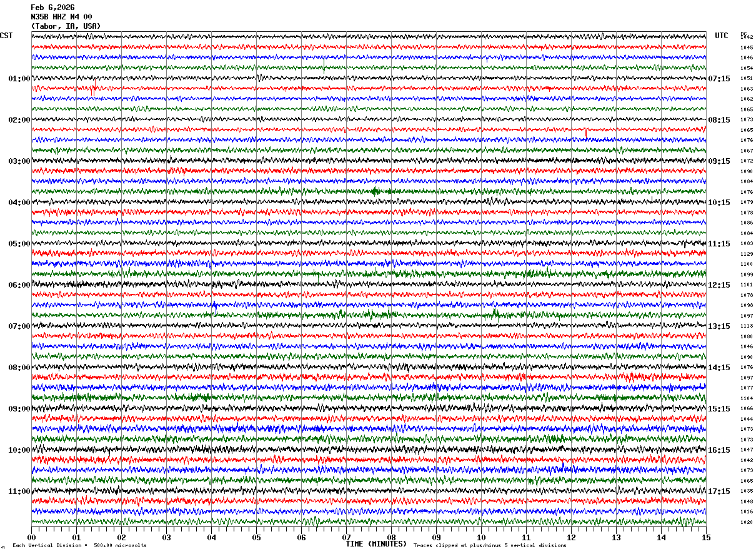This screenshot has height=554, width=756.
Task: Pick minute '14' on the time axis
Action: tap(661, 537)
